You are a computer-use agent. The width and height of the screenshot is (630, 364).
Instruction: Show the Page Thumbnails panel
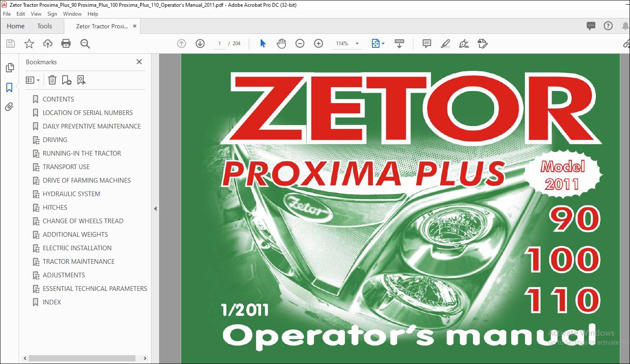tap(10, 68)
